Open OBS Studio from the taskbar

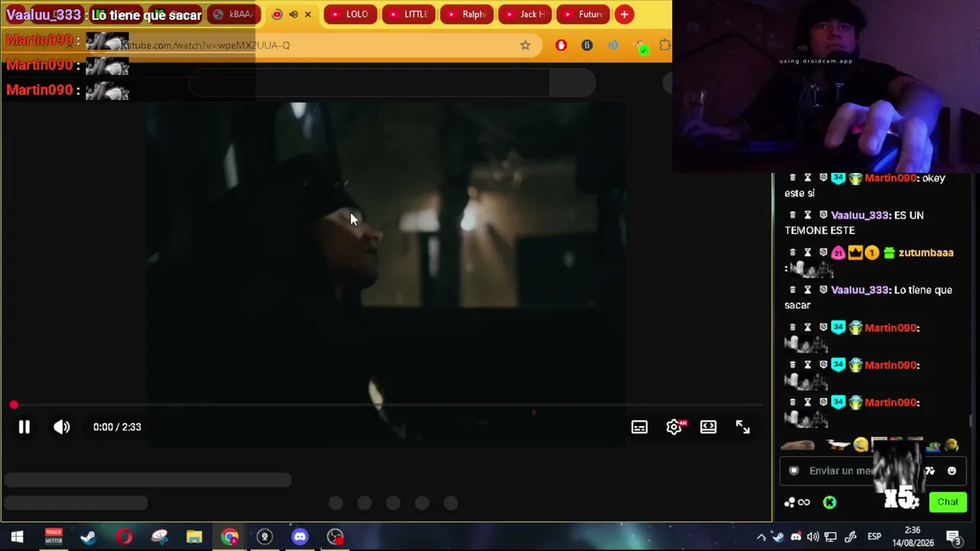click(335, 536)
